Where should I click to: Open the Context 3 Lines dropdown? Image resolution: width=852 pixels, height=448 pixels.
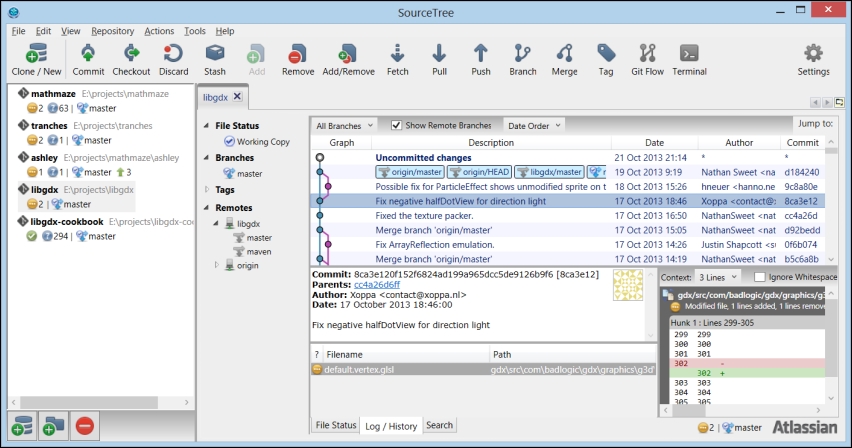pyautogui.click(x=717, y=277)
